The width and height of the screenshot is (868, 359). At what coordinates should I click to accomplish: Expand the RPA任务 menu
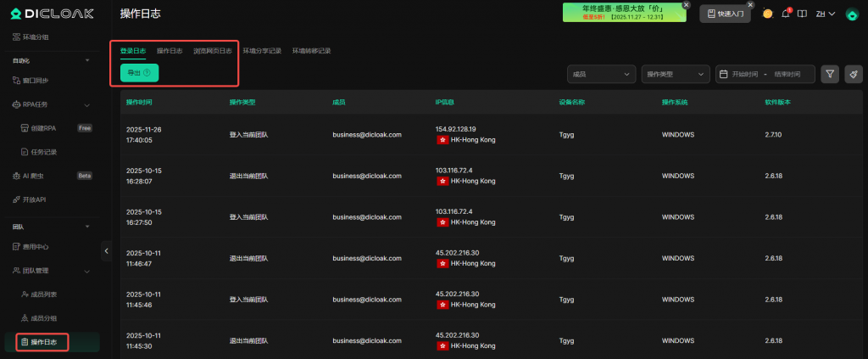pyautogui.click(x=87, y=104)
